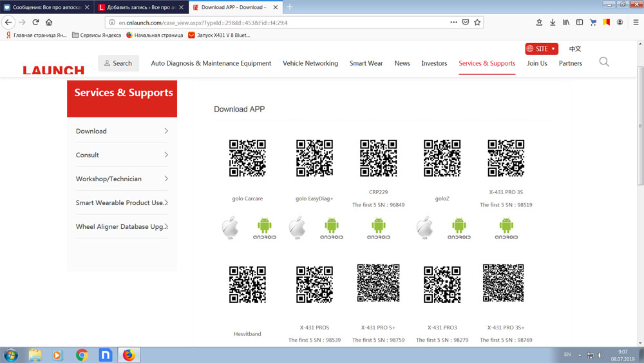Open Vehicle Networking menu

click(x=310, y=63)
